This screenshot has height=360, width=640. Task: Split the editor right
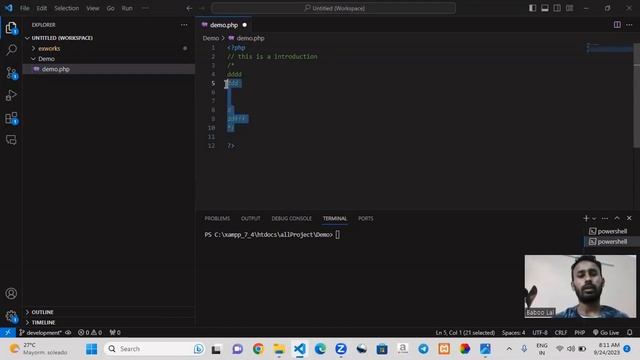click(617, 25)
